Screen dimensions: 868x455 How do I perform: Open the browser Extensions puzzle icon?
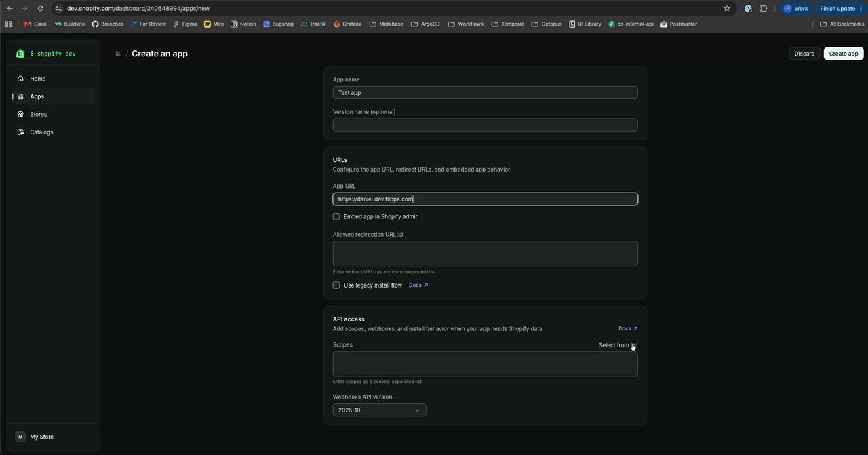764,9
